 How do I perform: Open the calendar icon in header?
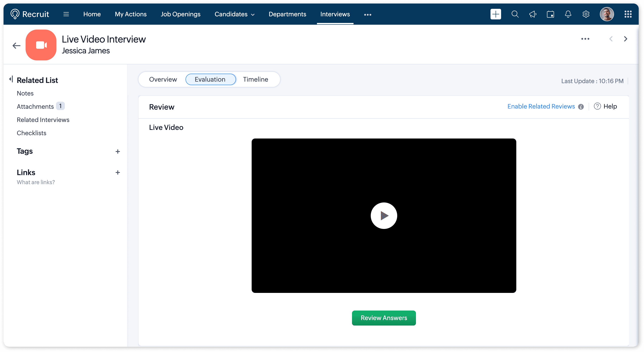(550, 14)
